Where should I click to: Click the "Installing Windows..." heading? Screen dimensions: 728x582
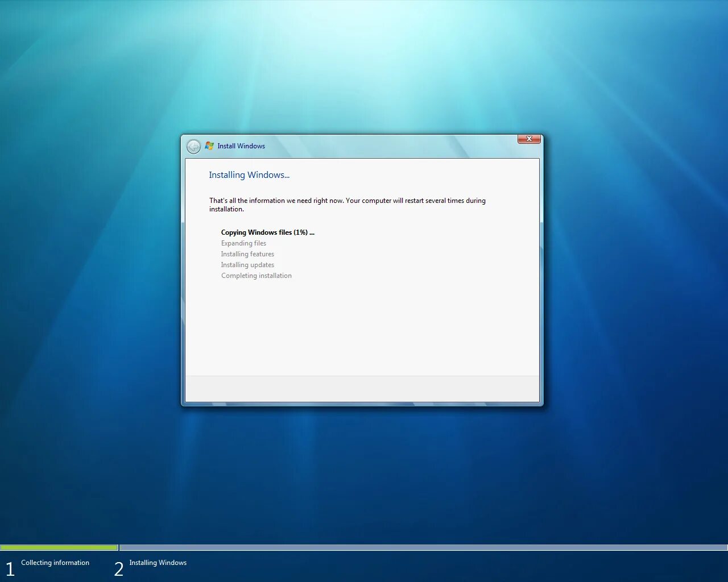(x=249, y=175)
